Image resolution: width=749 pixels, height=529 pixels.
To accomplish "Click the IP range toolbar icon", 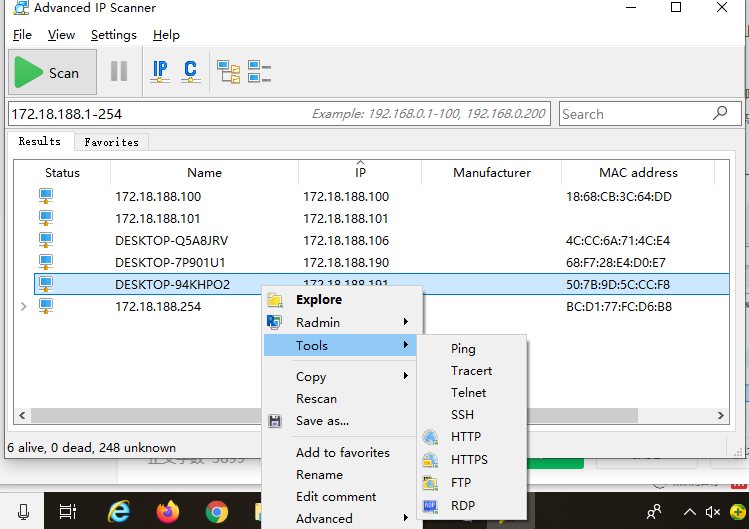I will coord(159,72).
